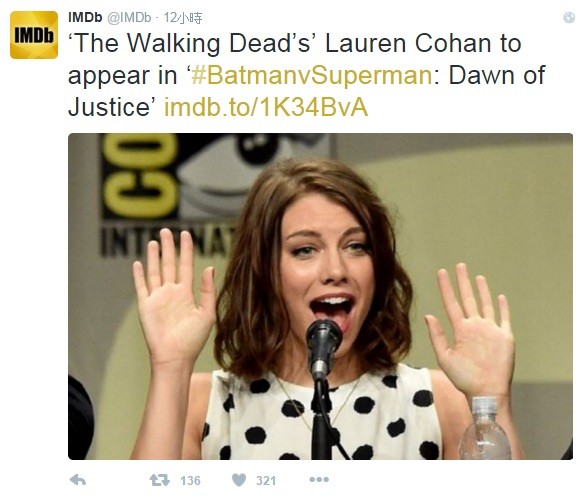This screenshot has height=496, width=583.
Task: View the 136 retweets count
Action: (x=190, y=481)
